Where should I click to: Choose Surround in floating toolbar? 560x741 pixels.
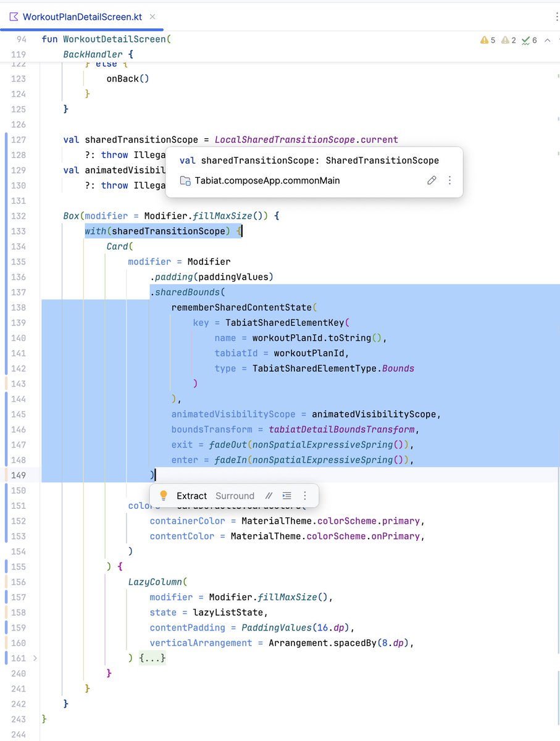235,496
